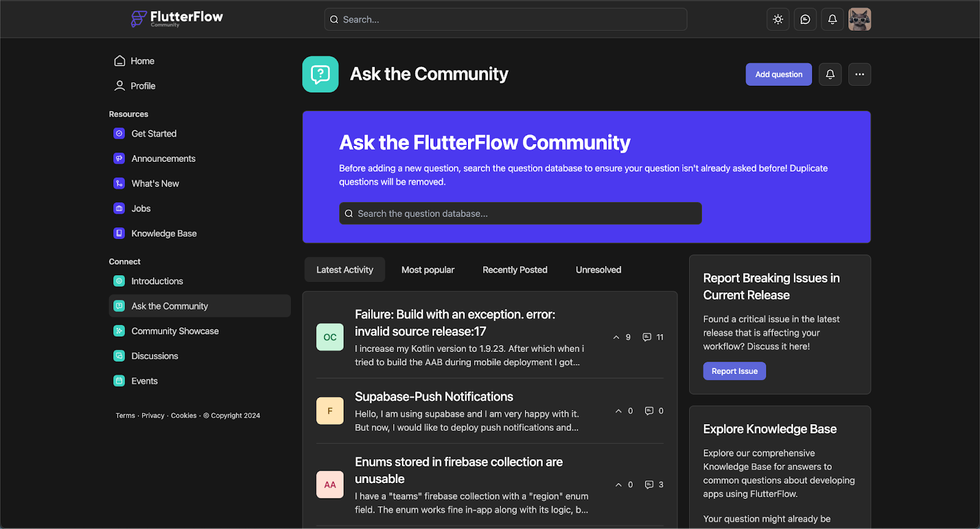The height and width of the screenshot is (529, 980).
Task: Click the Add question button
Action: (778, 74)
